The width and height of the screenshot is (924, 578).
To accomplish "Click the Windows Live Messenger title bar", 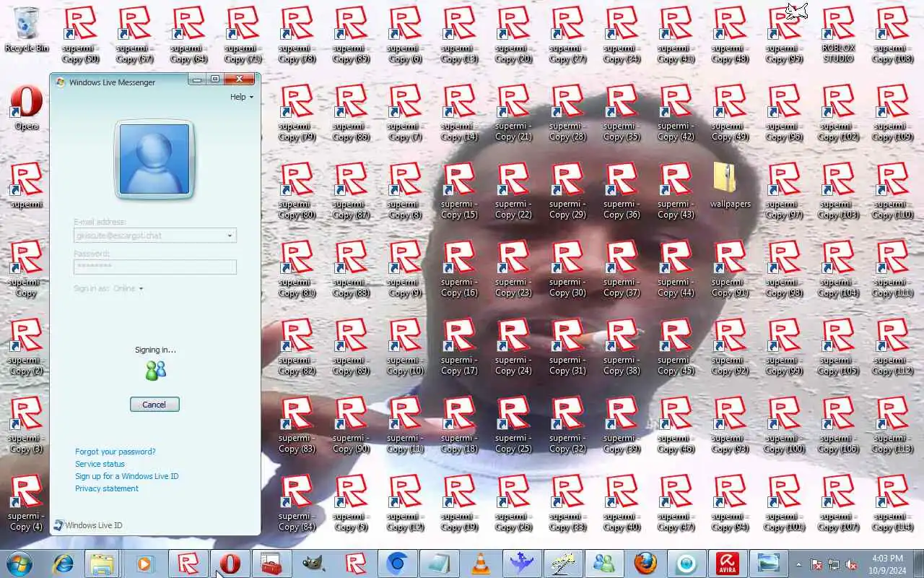I will tap(119, 82).
